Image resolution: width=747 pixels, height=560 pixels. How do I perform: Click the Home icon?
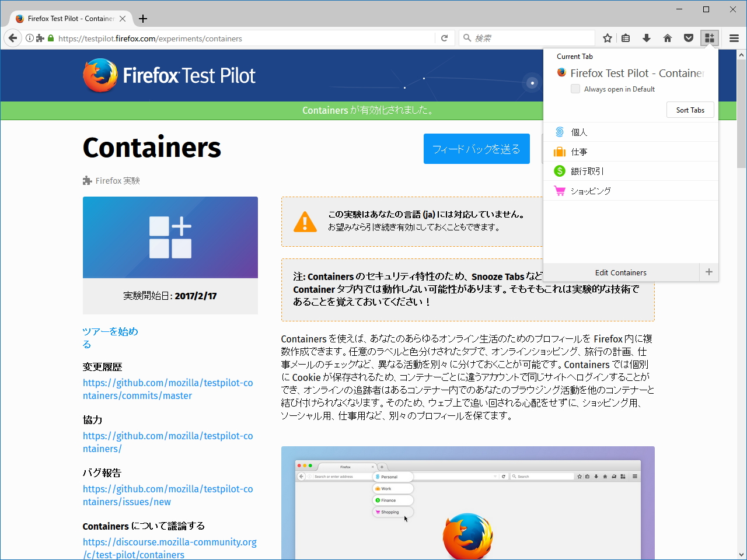(667, 38)
